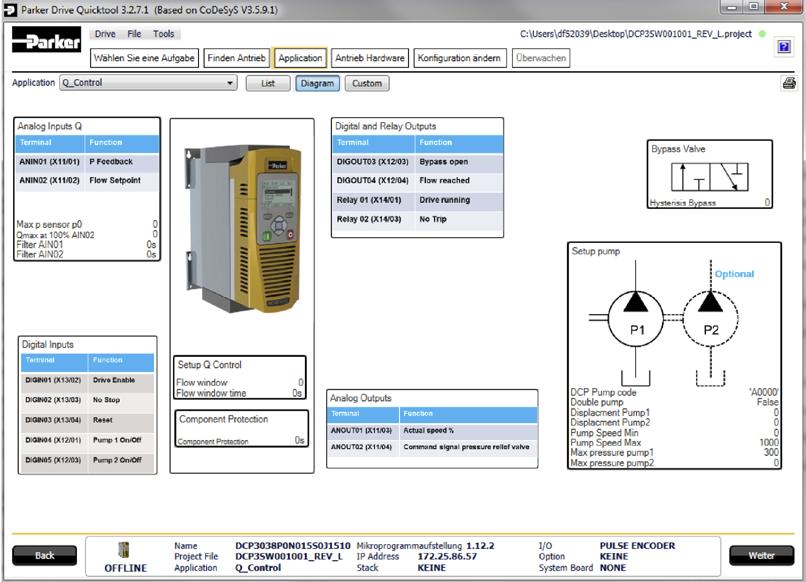This screenshot has width=806, height=582.
Task: Click Max p sensor p0 value
Action: pos(155,224)
